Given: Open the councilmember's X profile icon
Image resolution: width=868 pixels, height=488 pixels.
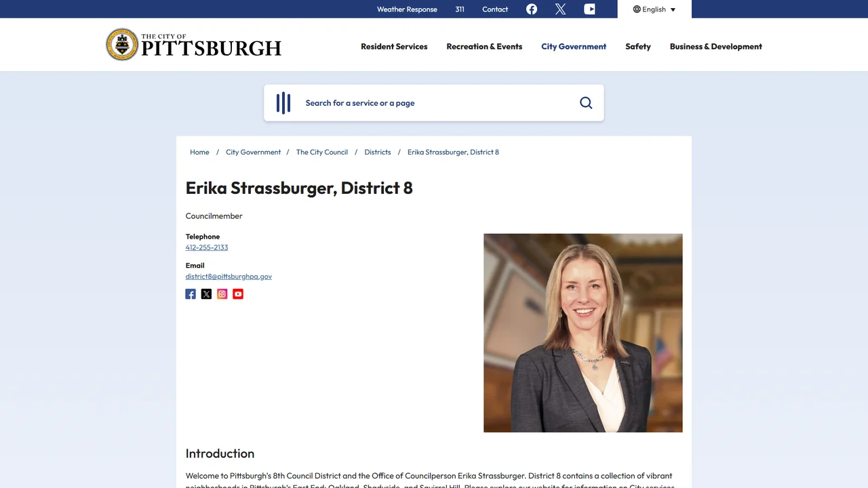Looking at the screenshot, I should (x=206, y=294).
